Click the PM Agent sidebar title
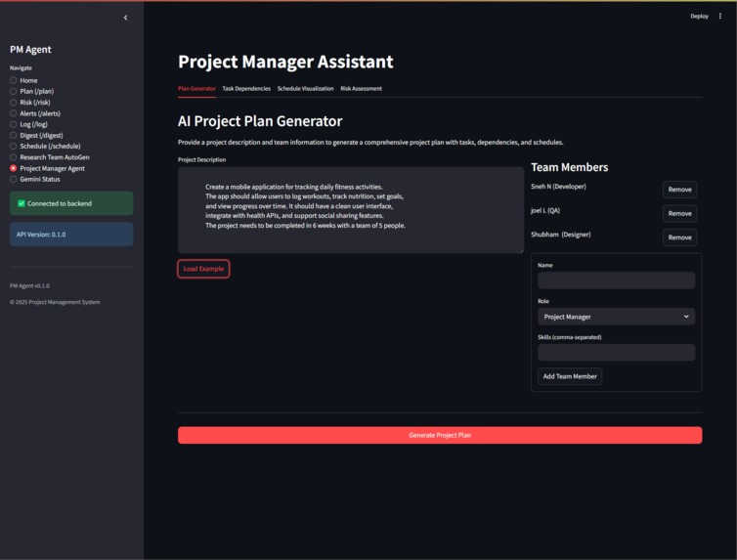 pyautogui.click(x=30, y=49)
